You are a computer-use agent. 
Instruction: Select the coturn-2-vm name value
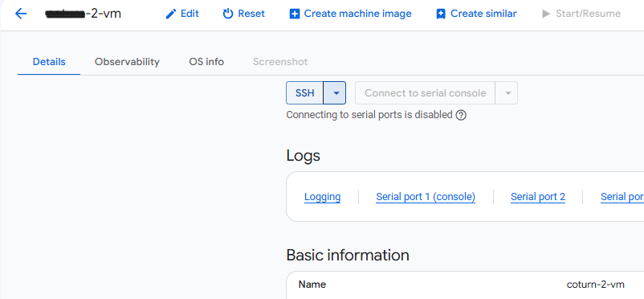click(595, 285)
